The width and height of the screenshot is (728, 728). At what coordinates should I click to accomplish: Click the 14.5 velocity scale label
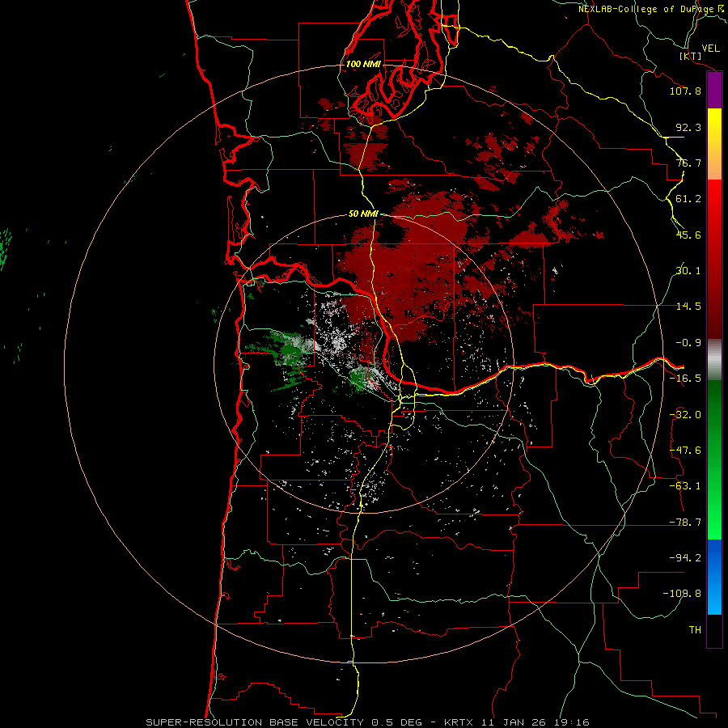click(688, 307)
